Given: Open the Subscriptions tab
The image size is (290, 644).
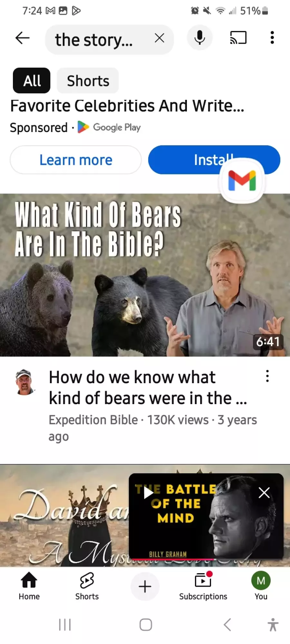Looking at the screenshot, I should coord(203,586).
